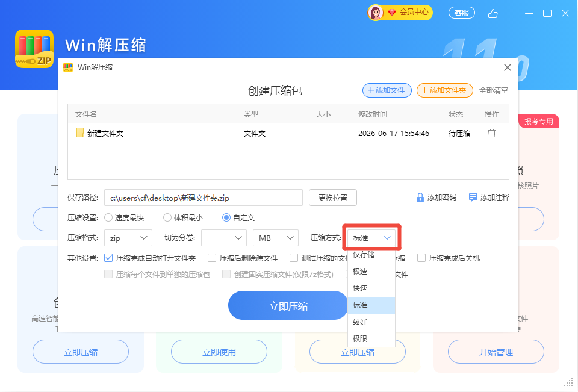Click the 状态 column header

pos(456,114)
